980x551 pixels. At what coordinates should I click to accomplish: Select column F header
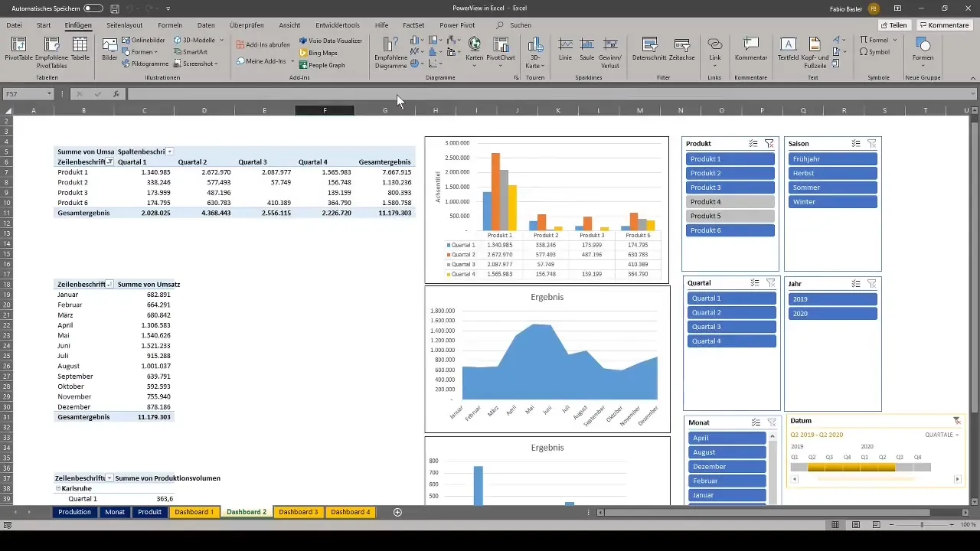(325, 111)
